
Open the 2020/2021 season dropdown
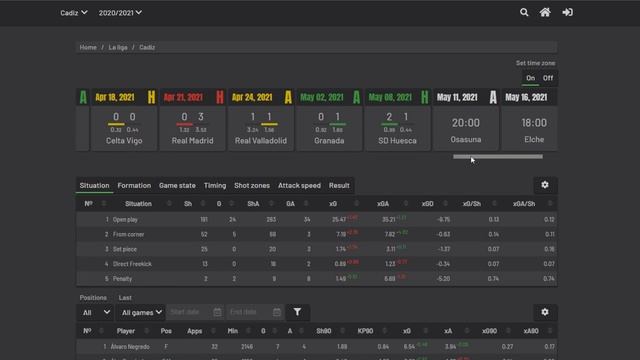click(120, 13)
